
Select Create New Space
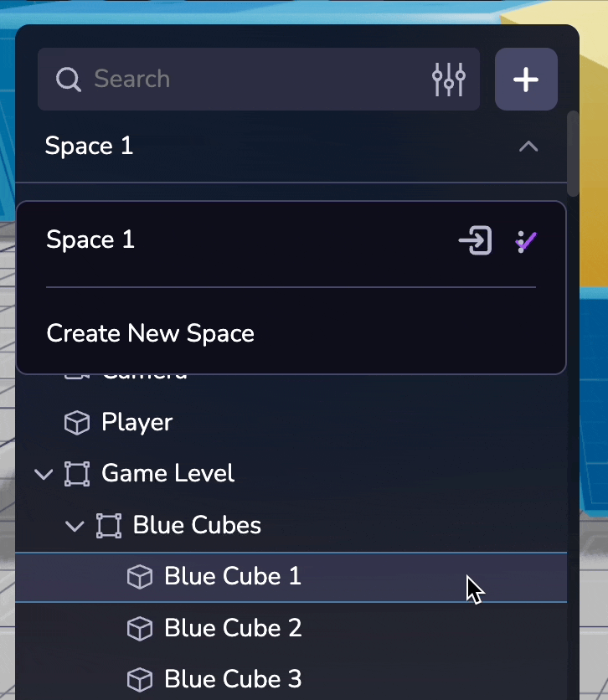[x=150, y=333]
